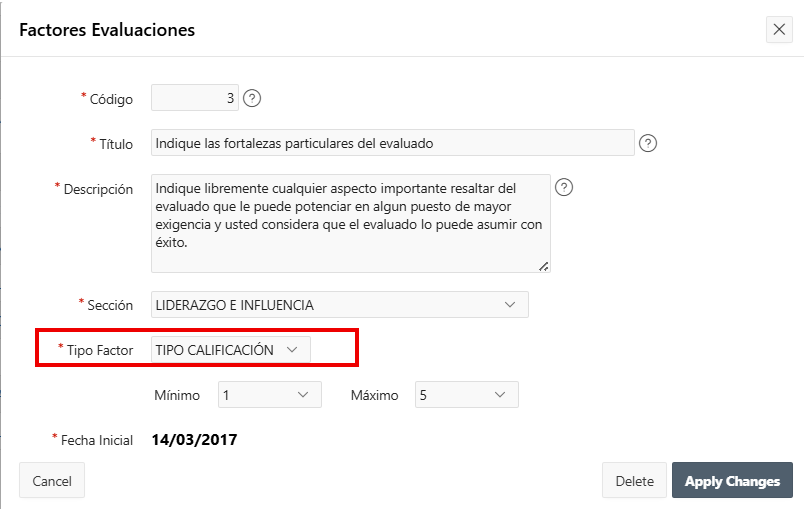The image size is (804, 509).
Task: Click the Factores Evaluaciones dialog title
Action: click(107, 30)
